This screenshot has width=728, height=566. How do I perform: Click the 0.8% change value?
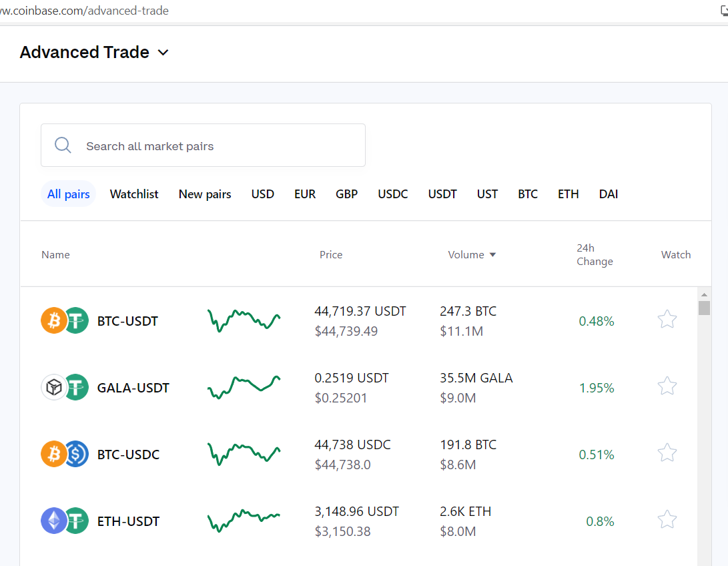(x=600, y=522)
